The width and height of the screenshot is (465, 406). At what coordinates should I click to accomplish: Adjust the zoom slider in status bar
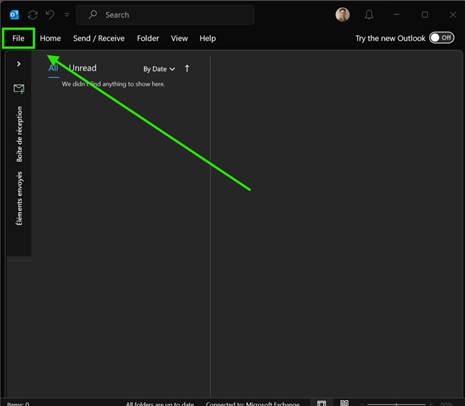pos(397,404)
